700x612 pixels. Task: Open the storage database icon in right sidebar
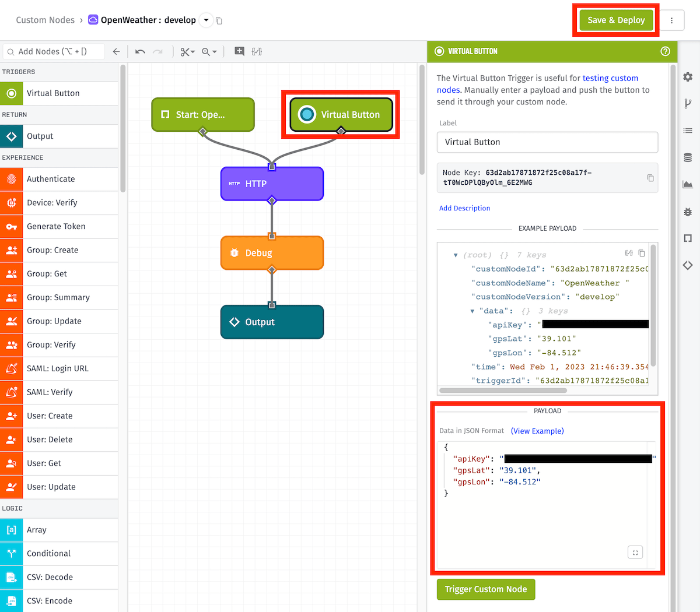(688, 157)
